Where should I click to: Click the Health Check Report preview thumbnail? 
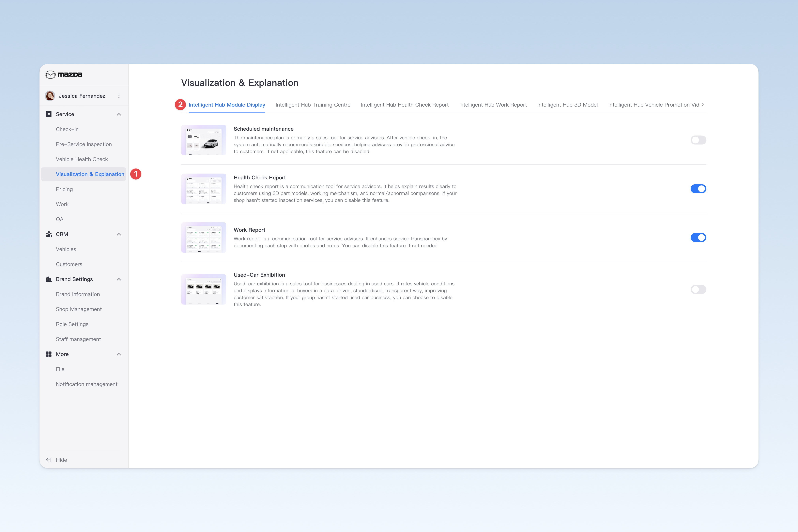tap(204, 189)
